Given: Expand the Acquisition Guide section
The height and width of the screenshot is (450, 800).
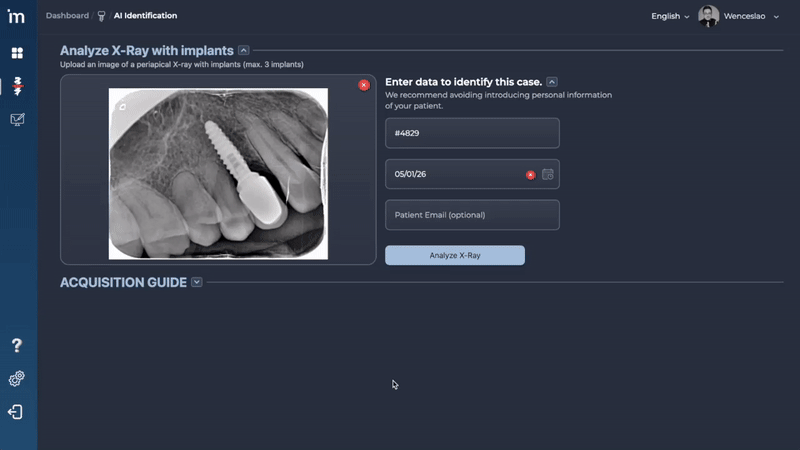Looking at the screenshot, I should click(197, 282).
